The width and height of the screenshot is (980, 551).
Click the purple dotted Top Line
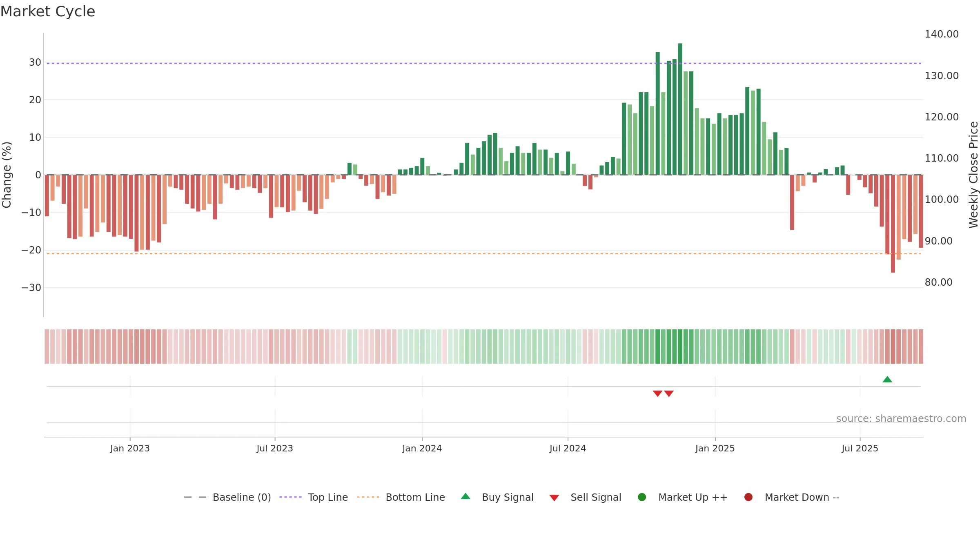484,63
